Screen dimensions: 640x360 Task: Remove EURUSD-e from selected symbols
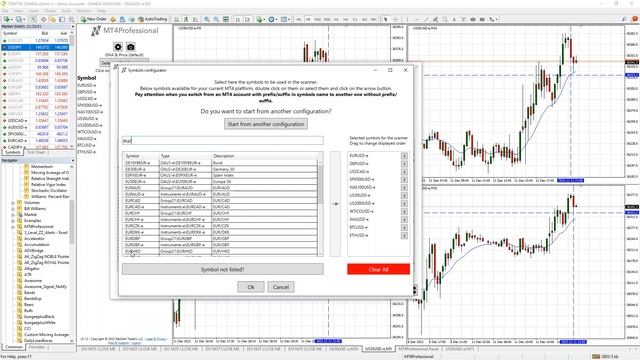tap(404, 156)
